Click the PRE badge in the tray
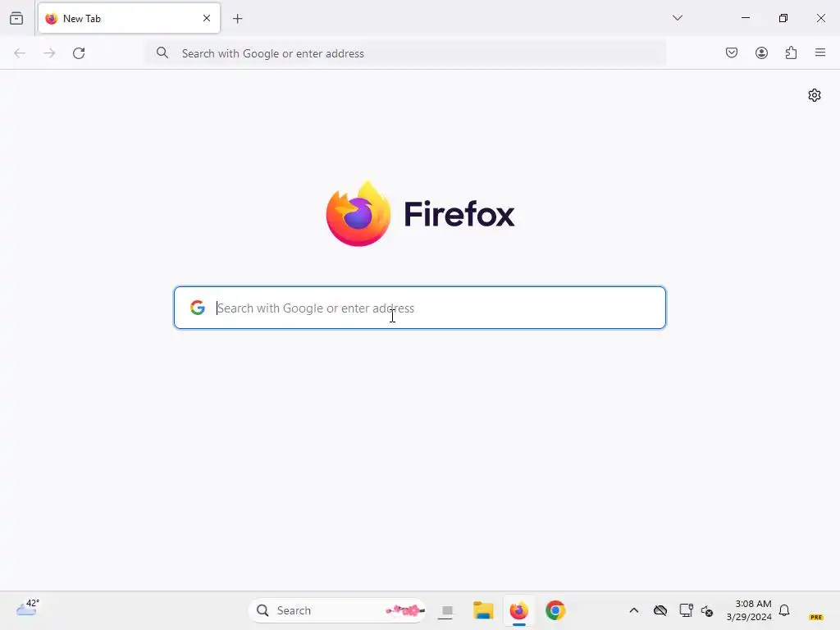Viewport: 840px width, 630px height. (816, 617)
